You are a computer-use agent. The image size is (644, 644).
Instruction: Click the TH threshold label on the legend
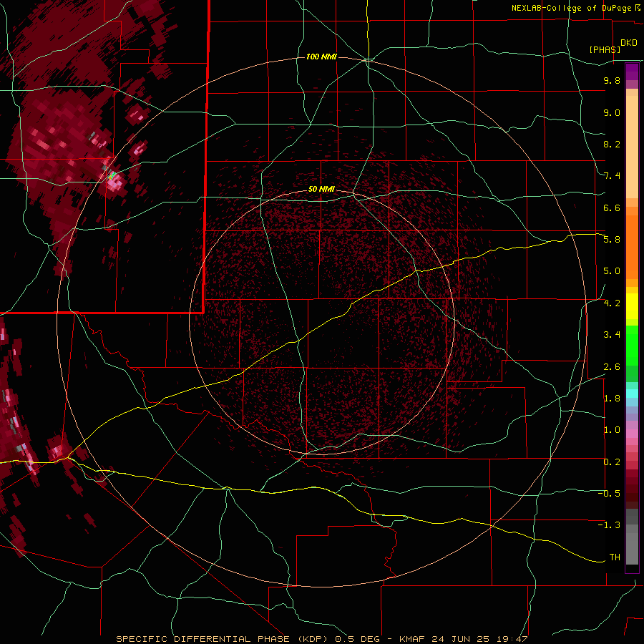[x=615, y=557]
